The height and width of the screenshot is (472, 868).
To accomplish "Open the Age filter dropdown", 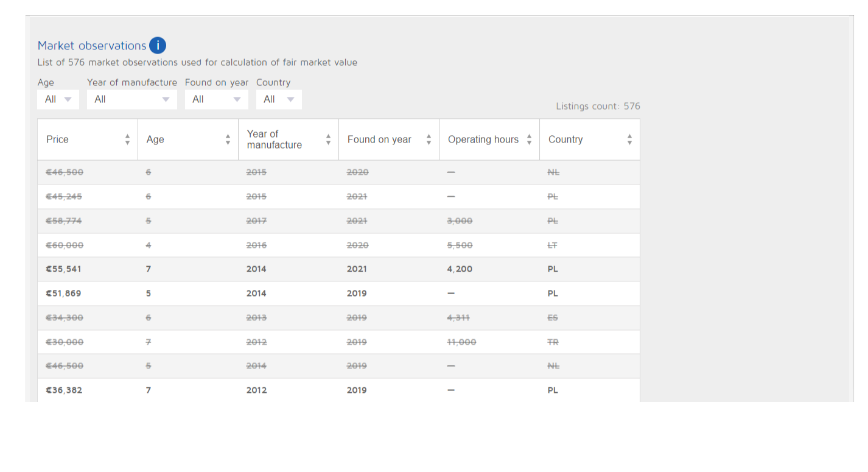I will (58, 99).
